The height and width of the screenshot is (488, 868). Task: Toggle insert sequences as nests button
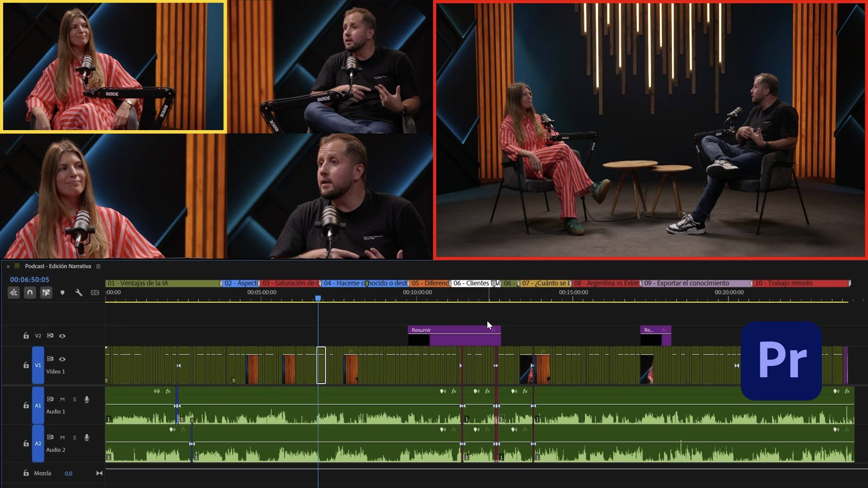click(x=14, y=293)
